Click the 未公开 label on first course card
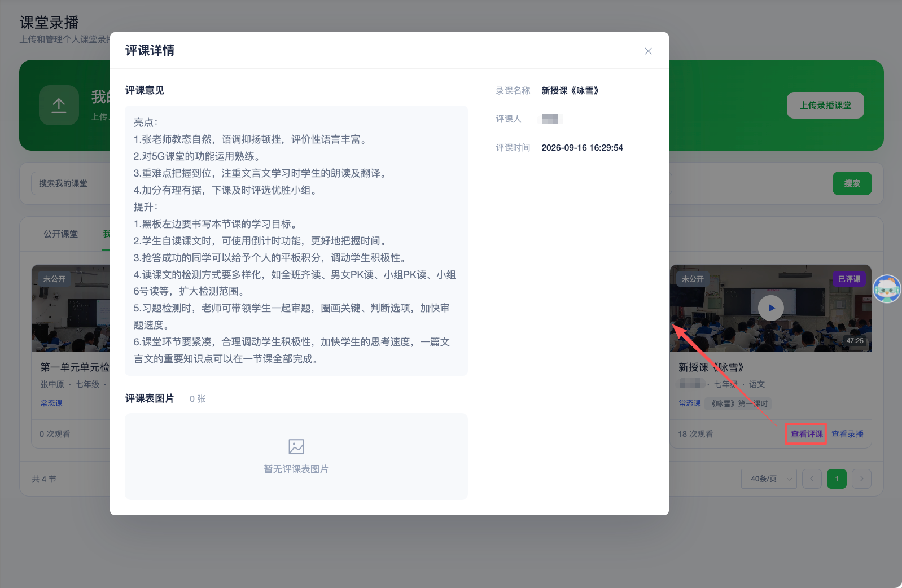 54,279
